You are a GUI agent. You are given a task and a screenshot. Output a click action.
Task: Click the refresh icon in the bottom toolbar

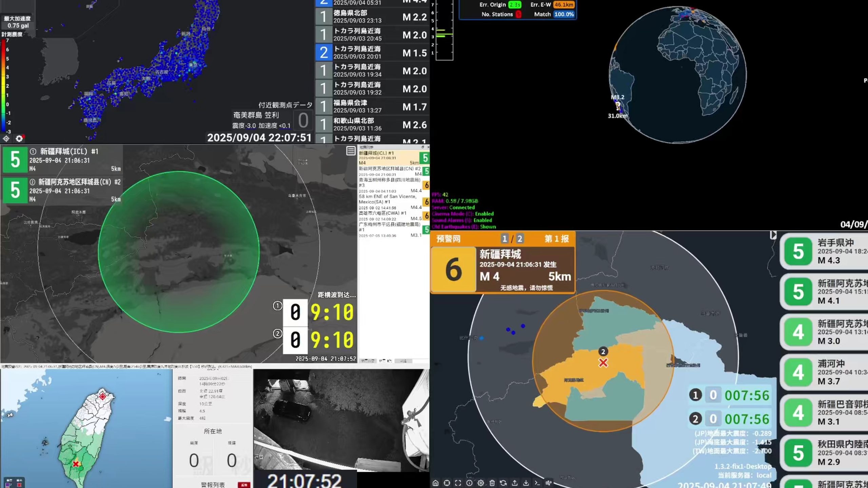point(504,484)
